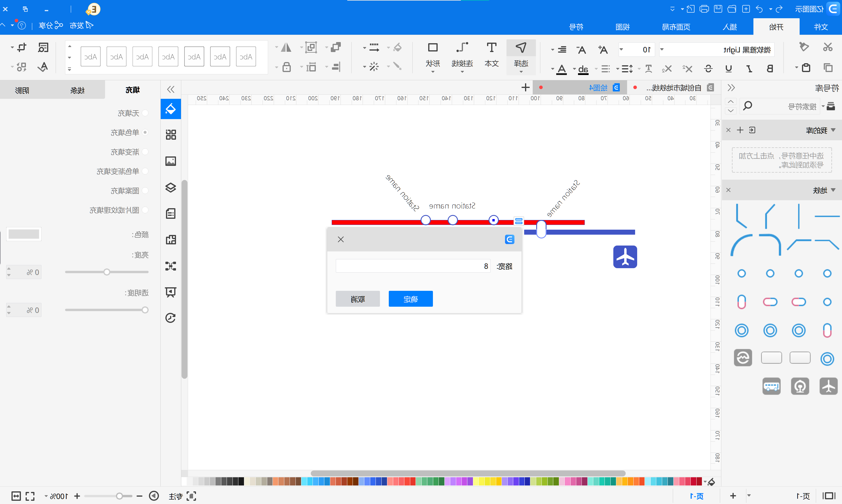Click the bus symbol in 地铁 library
The image size is (842, 504).
[771, 386]
